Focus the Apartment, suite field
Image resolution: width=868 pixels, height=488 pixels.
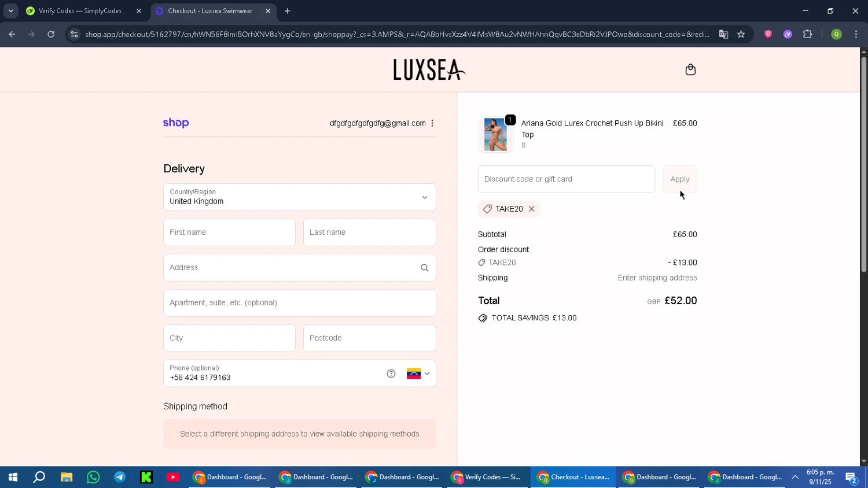click(x=300, y=303)
